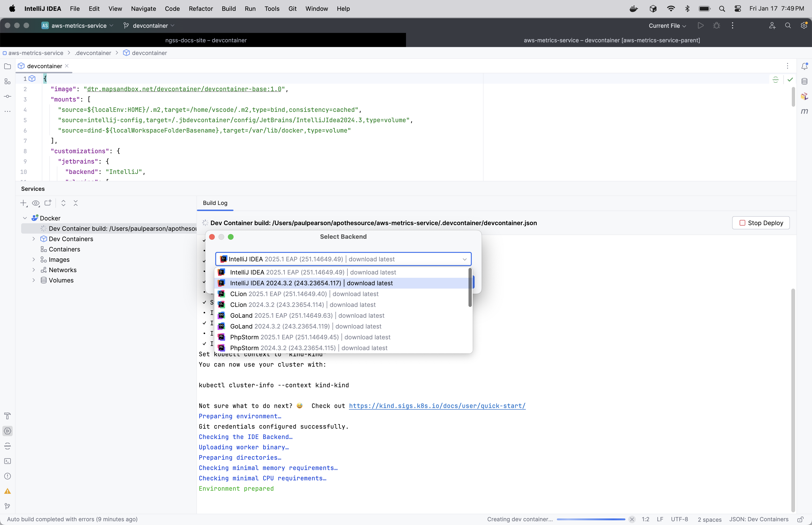Screen dimensions: 812x525
Task: Click the kind quick-start documentation link
Action: coord(437,406)
